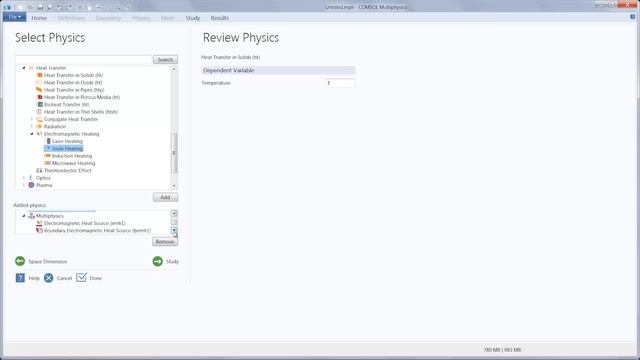
Task: Select Boundary Electromagnetic Heat Source (bemh1) label
Action: (98, 231)
